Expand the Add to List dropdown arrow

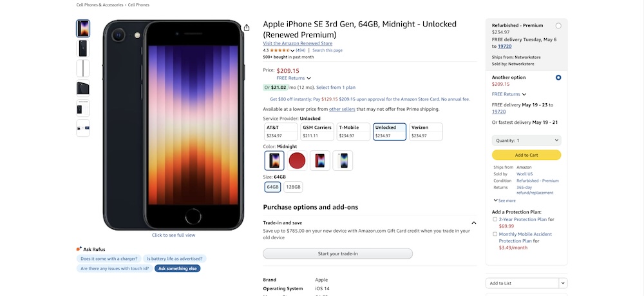tap(563, 282)
